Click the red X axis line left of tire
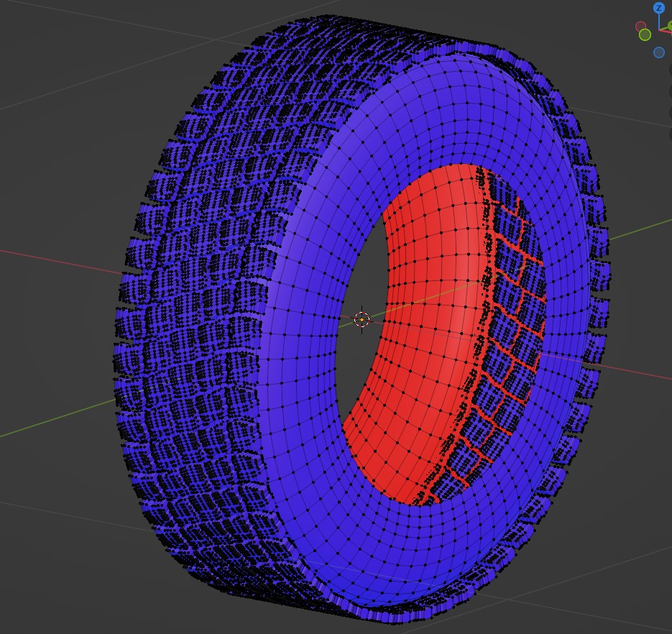This screenshot has height=634, width=672. [57, 261]
